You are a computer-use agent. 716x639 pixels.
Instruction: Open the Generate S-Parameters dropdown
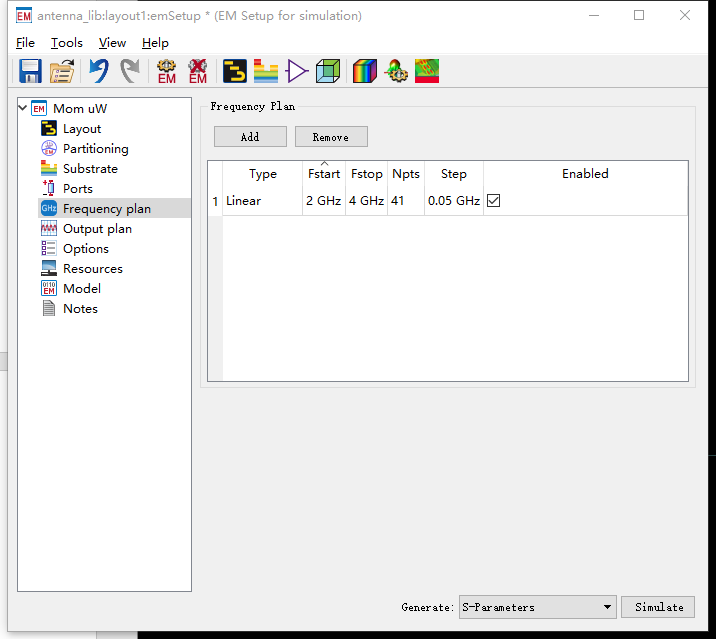coord(537,607)
